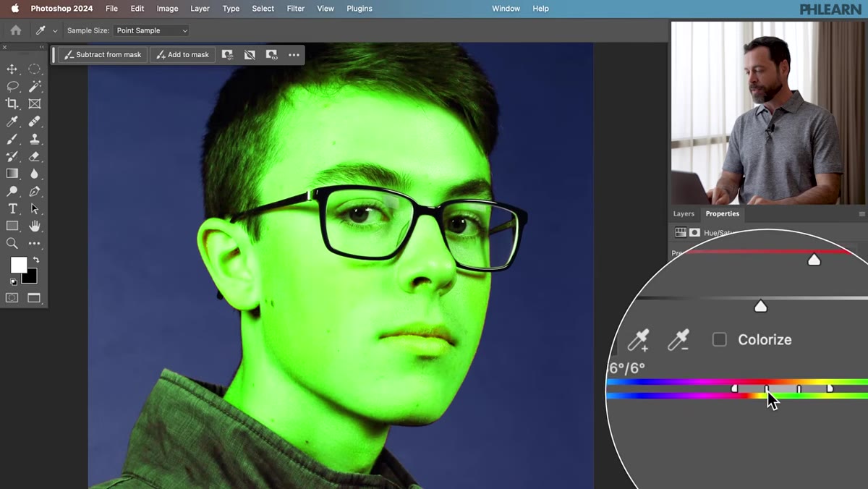Image resolution: width=868 pixels, height=489 pixels.
Task: Toggle Quick Mask mode
Action: (x=12, y=297)
